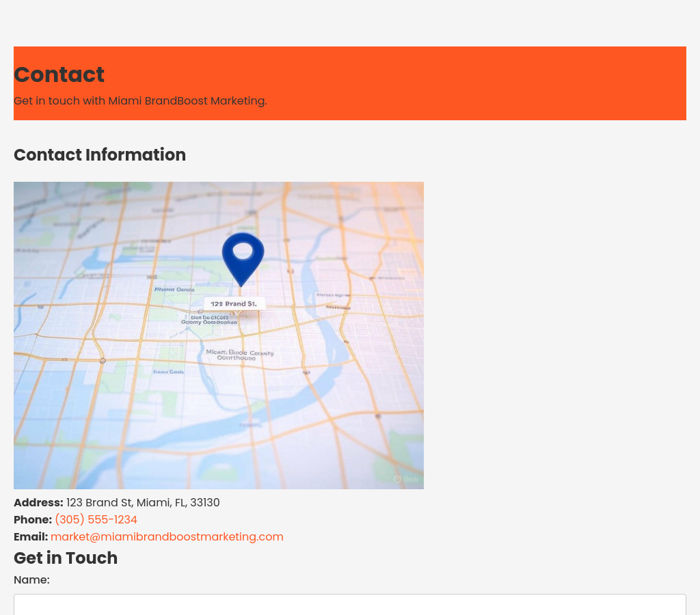Click the "Contact Information" section heading
Image resolution: width=700 pixels, height=615 pixels.
(x=100, y=155)
